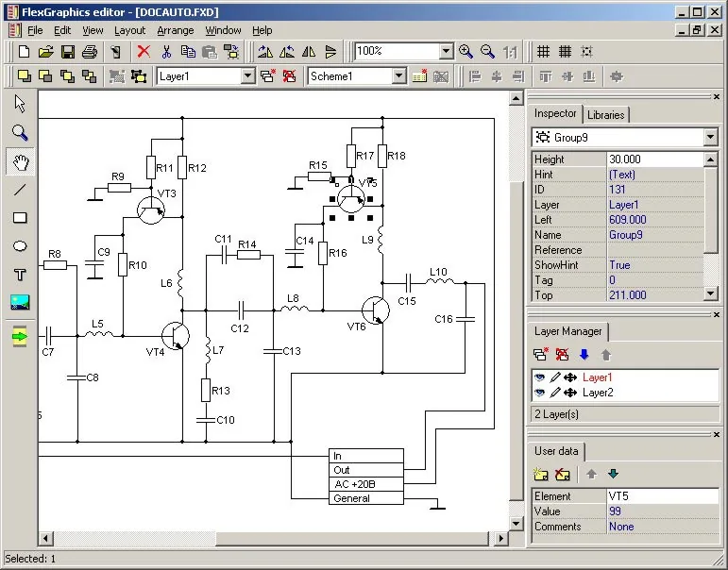Select the Pan hand tool
The height and width of the screenshot is (570, 728).
(x=21, y=162)
